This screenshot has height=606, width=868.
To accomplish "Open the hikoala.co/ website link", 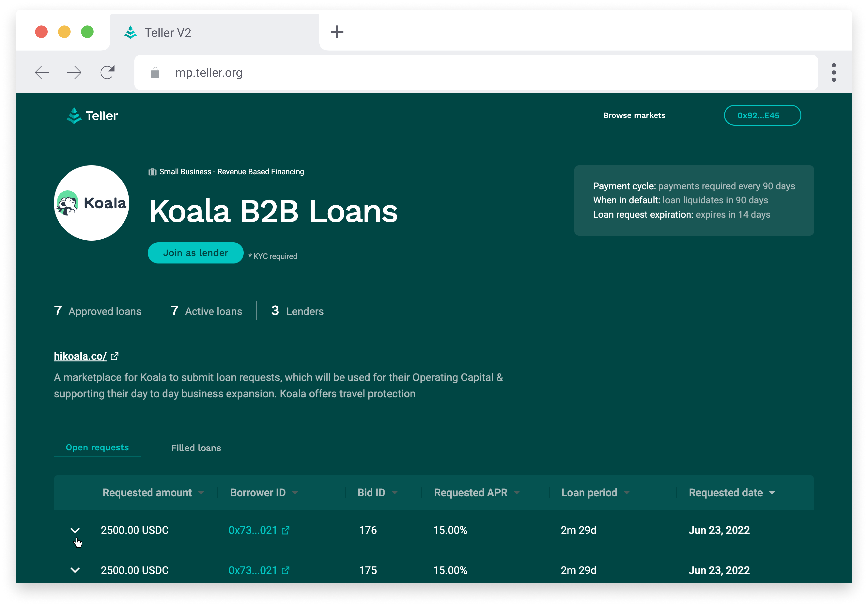I will (80, 356).
